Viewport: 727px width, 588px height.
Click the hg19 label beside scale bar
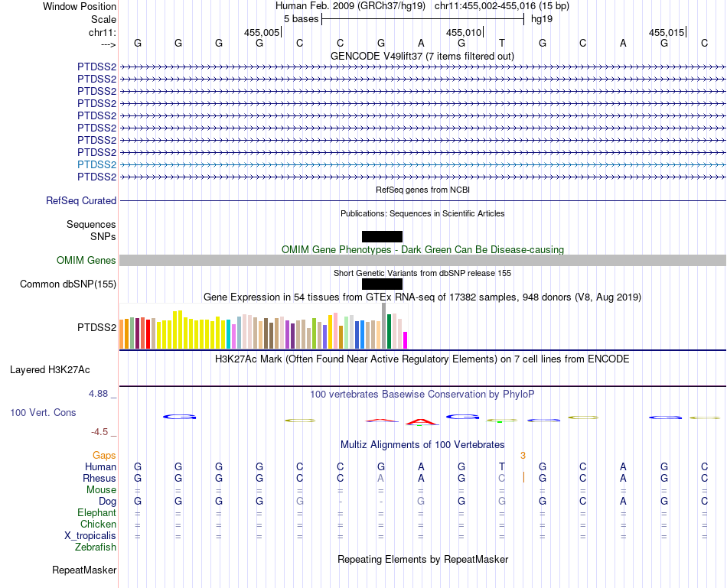pyautogui.click(x=542, y=19)
